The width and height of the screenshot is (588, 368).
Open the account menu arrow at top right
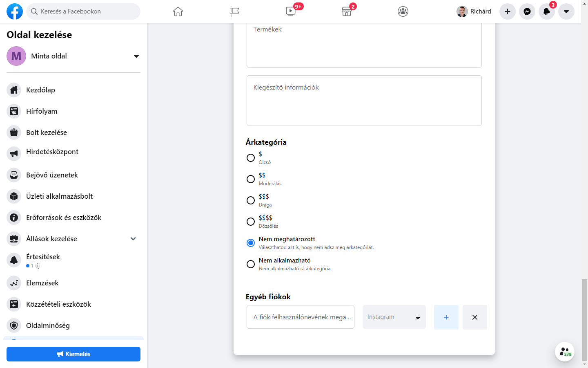[x=566, y=11]
